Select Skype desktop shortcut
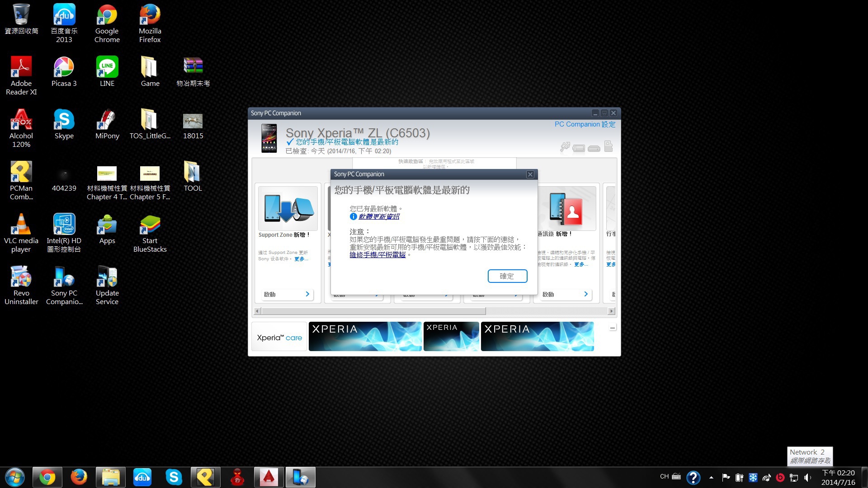868x488 pixels. [64, 124]
